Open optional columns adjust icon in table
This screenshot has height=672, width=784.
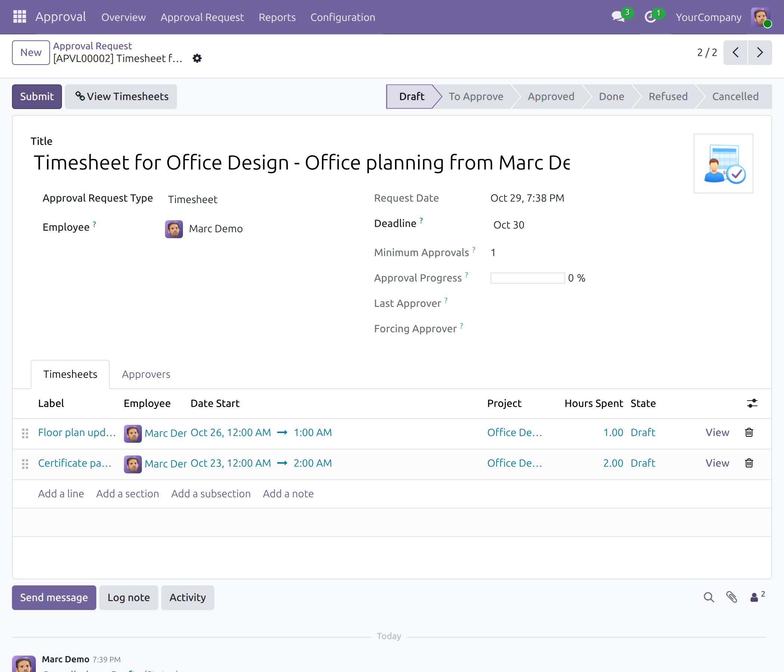pos(752,403)
